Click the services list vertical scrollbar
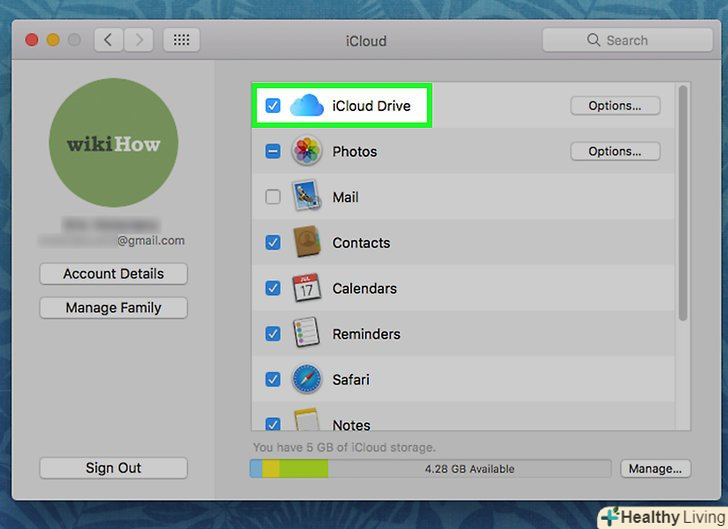Screen dimensions: 728x529 coord(682,203)
